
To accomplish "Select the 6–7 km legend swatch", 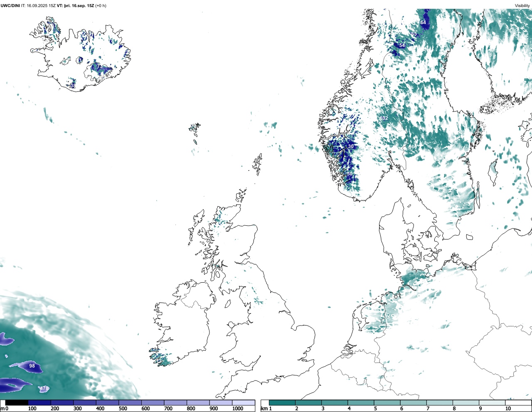I will [x=413, y=402].
